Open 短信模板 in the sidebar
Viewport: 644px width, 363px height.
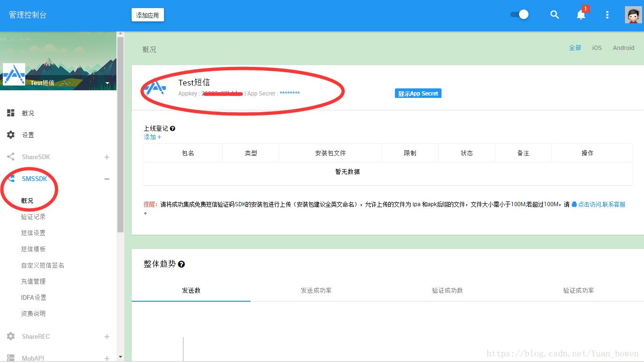[33, 249]
